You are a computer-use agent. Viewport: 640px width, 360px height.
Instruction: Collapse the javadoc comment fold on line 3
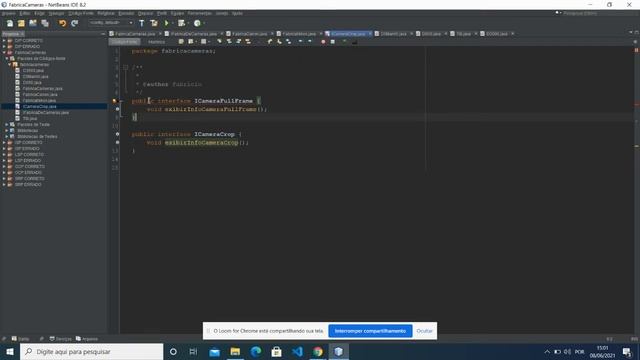point(126,67)
